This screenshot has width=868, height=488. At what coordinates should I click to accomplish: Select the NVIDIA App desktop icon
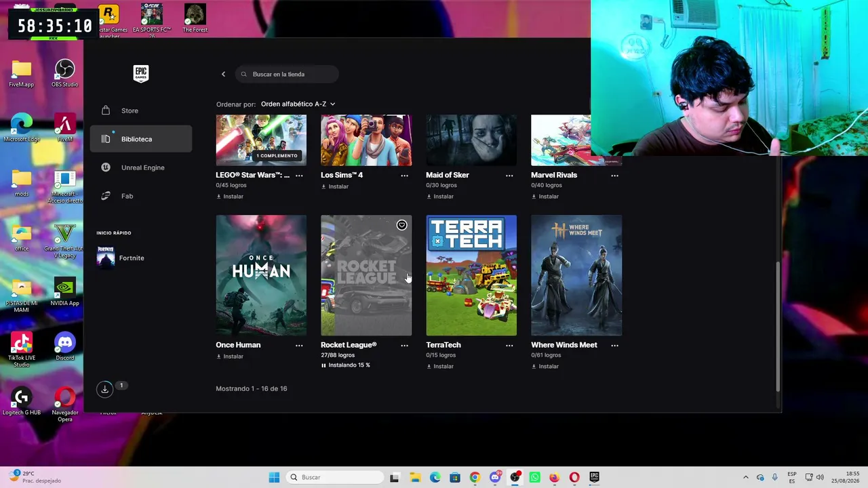click(x=64, y=293)
